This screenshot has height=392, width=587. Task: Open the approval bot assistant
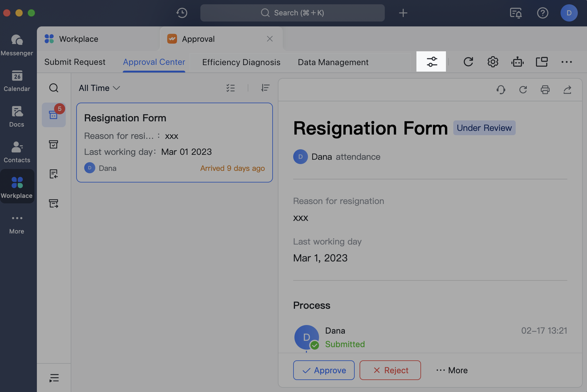[x=518, y=62]
